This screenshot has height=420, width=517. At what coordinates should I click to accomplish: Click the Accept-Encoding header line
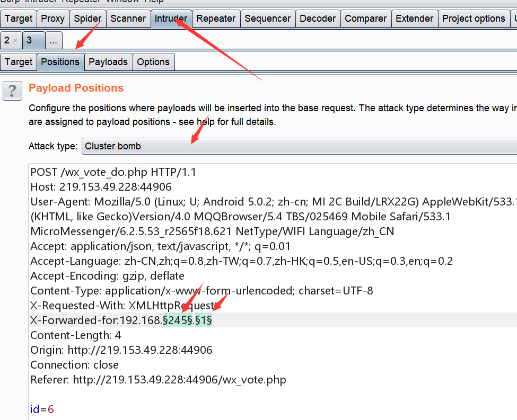(x=108, y=276)
